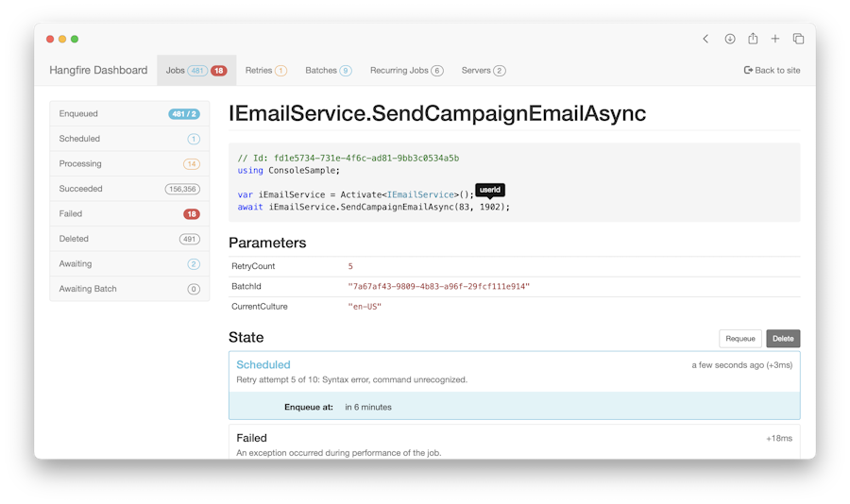Close the window with the red button
This screenshot has height=504, width=850.
(x=50, y=39)
